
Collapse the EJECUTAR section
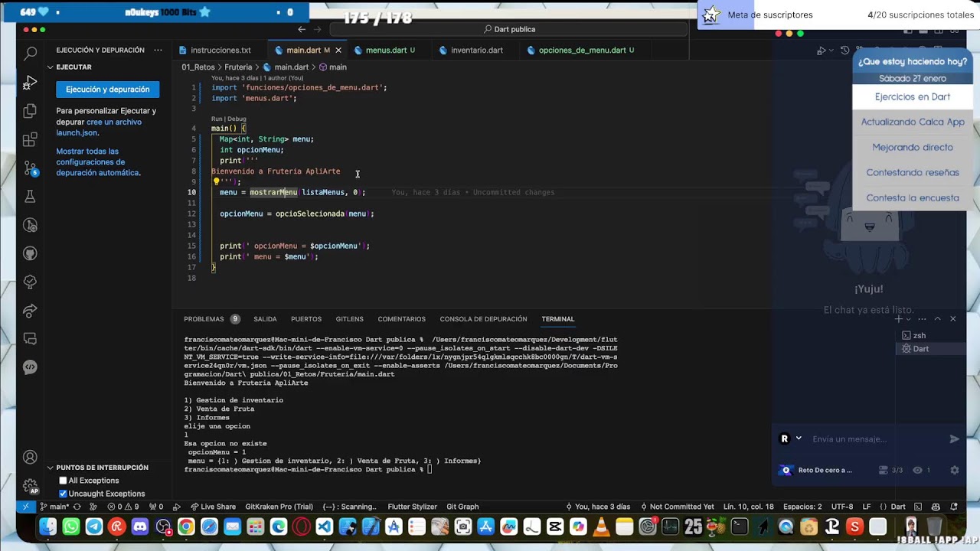click(51, 67)
